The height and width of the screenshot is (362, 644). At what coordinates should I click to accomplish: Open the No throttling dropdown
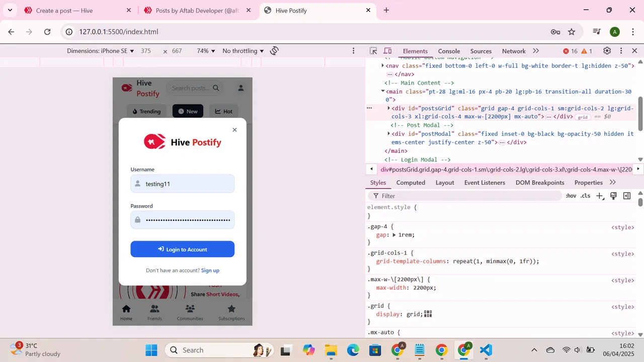tap(244, 51)
